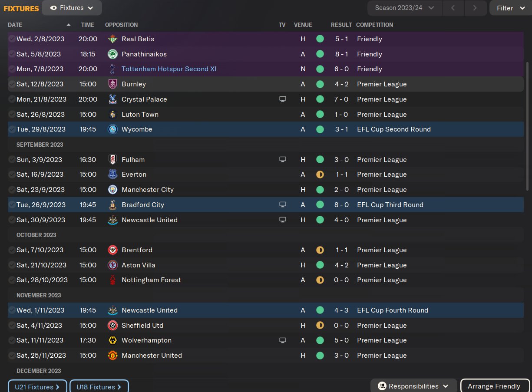
Task: Click the previous season arrow button
Action: (x=453, y=8)
